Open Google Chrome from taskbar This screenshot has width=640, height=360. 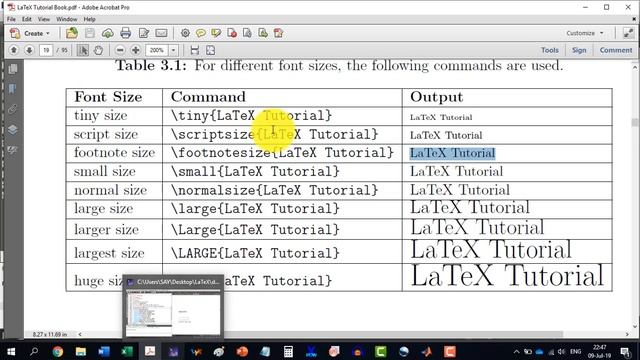pos(58,351)
